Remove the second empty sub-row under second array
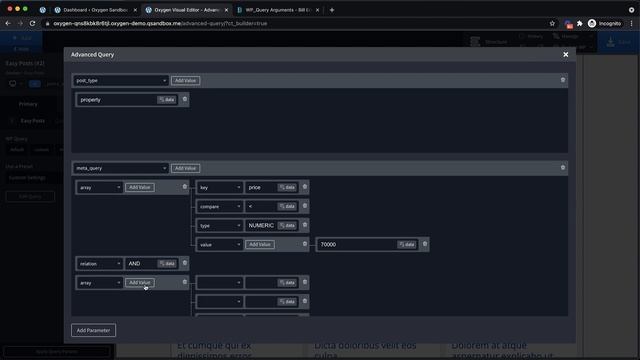The image size is (640, 360). [304, 301]
